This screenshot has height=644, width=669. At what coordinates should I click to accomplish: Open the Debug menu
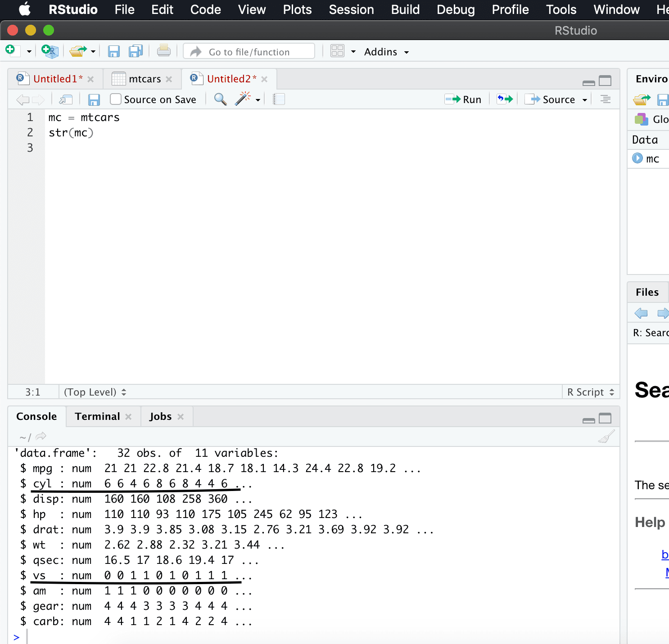[456, 9]
